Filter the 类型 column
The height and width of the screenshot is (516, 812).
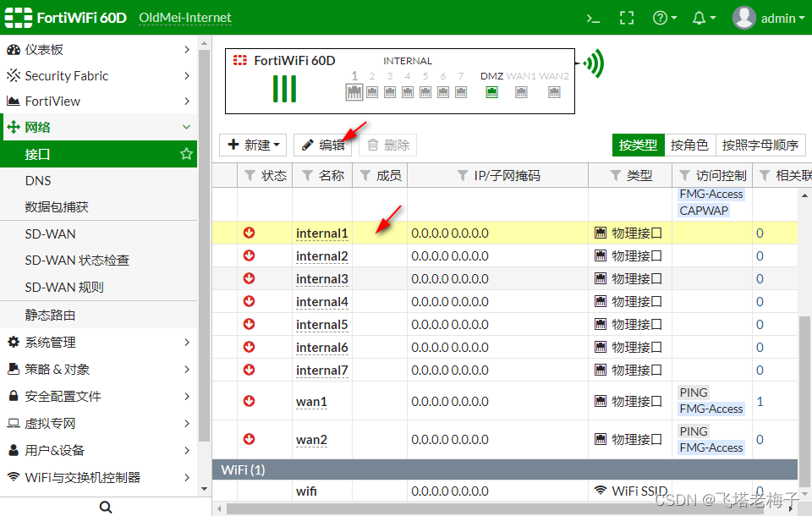tap(615, 176)
